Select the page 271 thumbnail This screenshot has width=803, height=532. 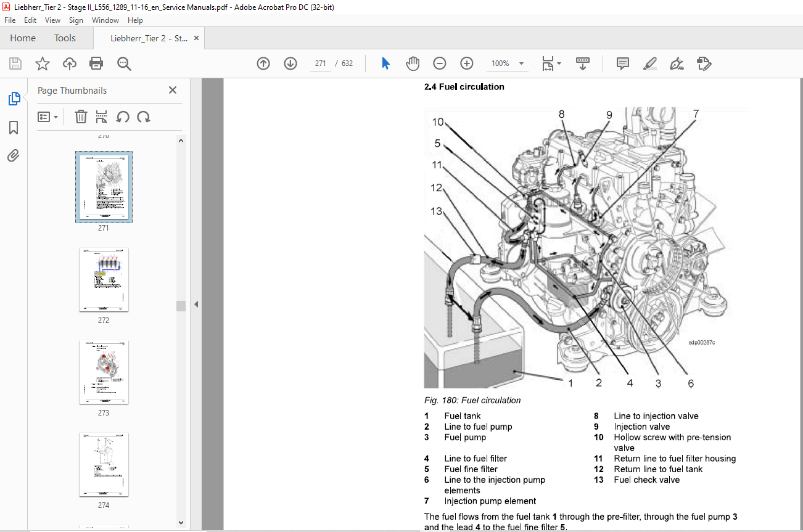pos(104,187)
